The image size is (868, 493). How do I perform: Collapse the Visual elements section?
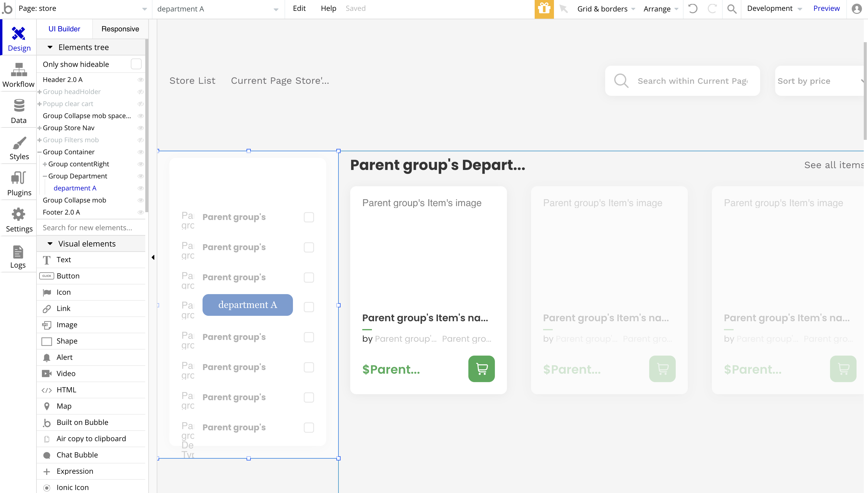50,243
